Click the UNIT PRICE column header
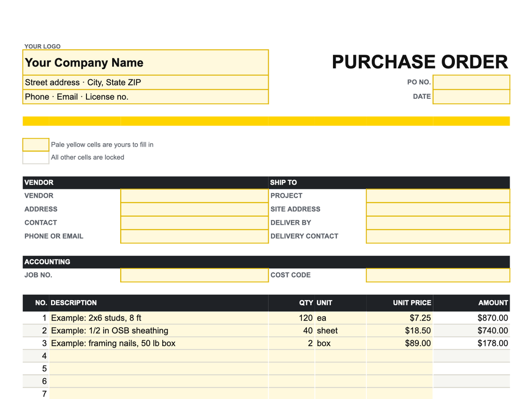The image size is (532, 399). (x=399, y=303)
